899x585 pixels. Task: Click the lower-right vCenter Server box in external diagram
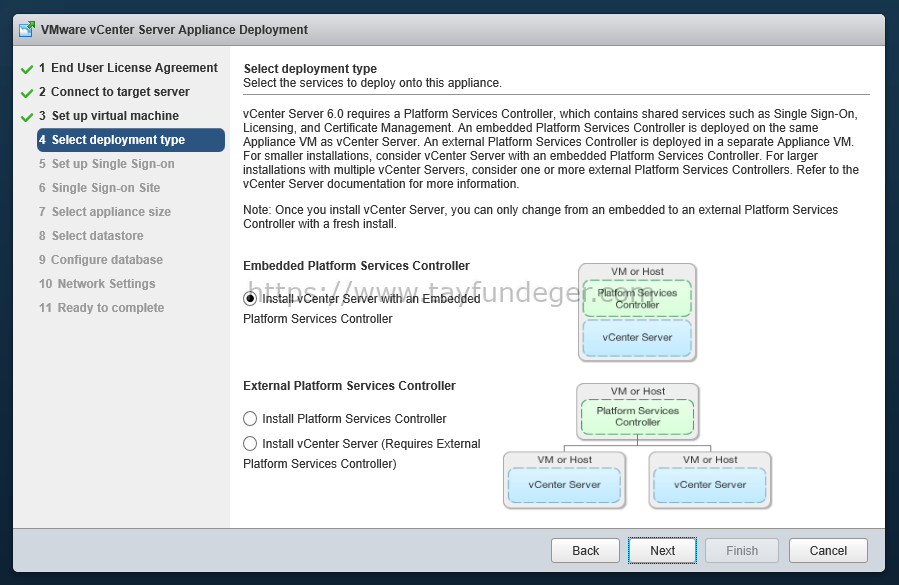point(710,485)
